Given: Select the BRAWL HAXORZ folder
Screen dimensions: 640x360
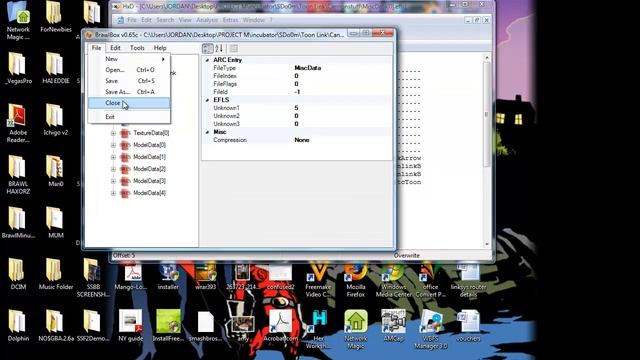Looking at the screenshot, I should pyautogui.click(x=18, y=175).
